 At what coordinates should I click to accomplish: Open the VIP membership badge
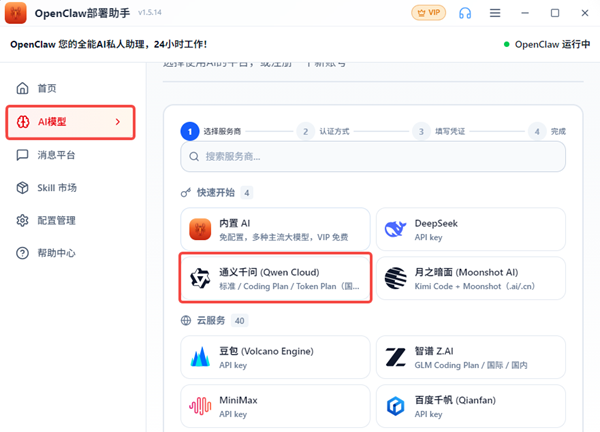pyautogui.click(x=428, y=13)
